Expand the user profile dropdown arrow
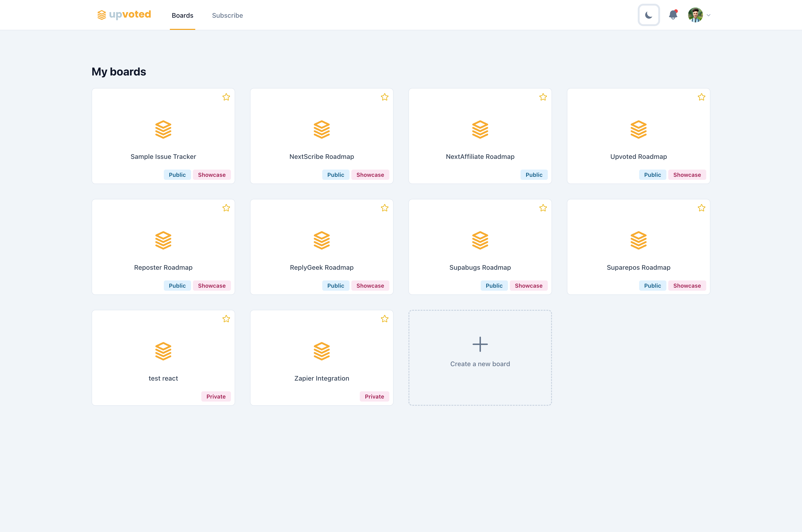The image size is (802, 532). [x=708, y=15]
